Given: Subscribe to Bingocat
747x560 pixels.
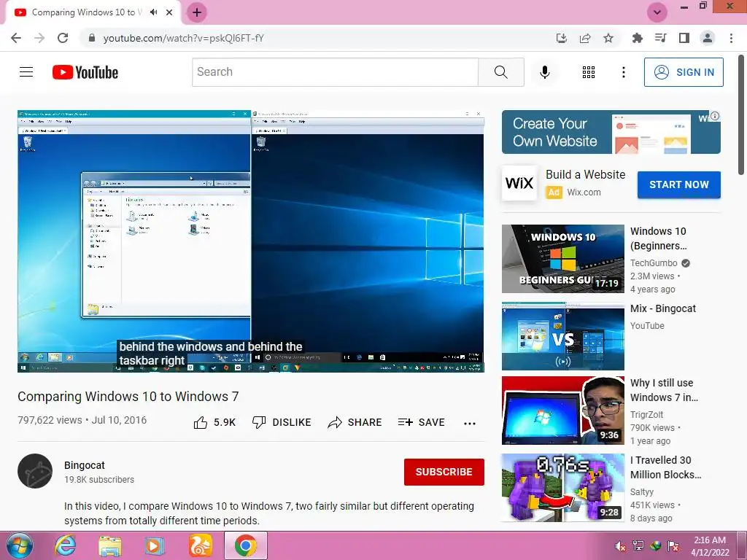Looking at the screenshot, I should (444, 472).
